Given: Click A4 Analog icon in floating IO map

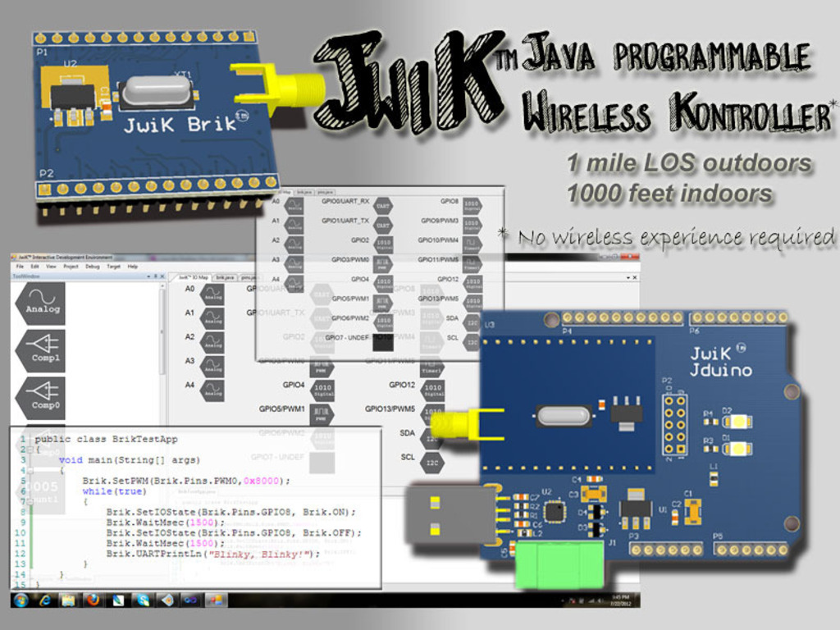Looking at the screenshot, I should point(294,283).
